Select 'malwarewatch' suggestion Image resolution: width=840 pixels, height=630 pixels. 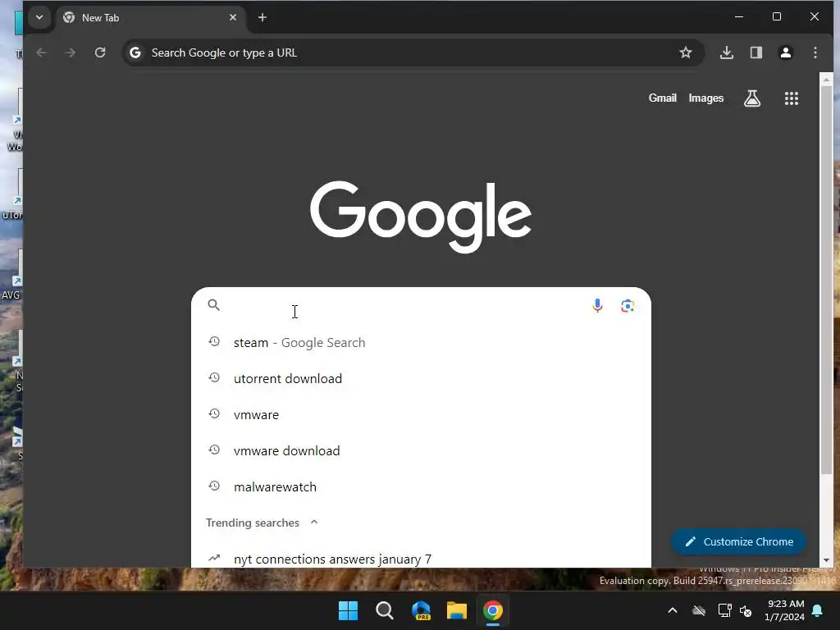pyautogui.click(x=421, y=487)
